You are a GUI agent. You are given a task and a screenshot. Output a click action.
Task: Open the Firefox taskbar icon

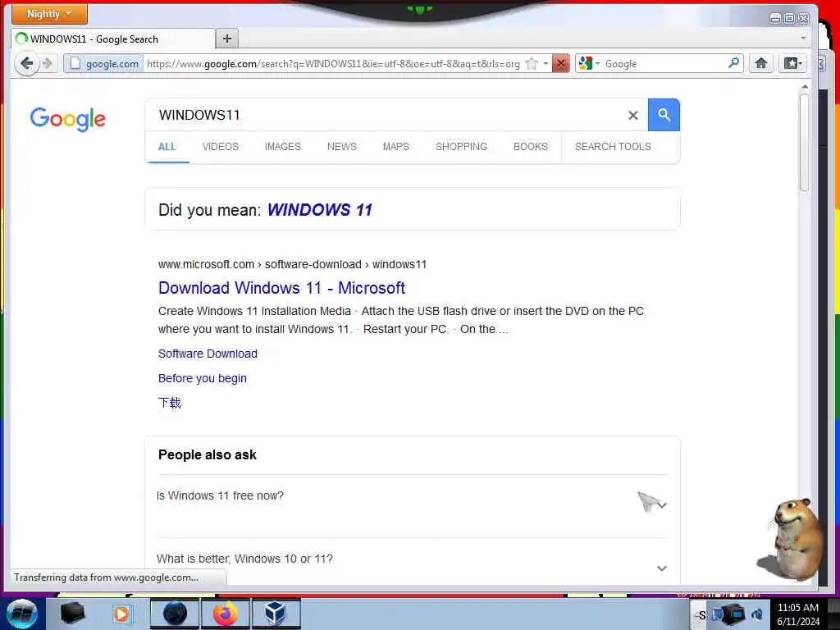pos(226,614)
